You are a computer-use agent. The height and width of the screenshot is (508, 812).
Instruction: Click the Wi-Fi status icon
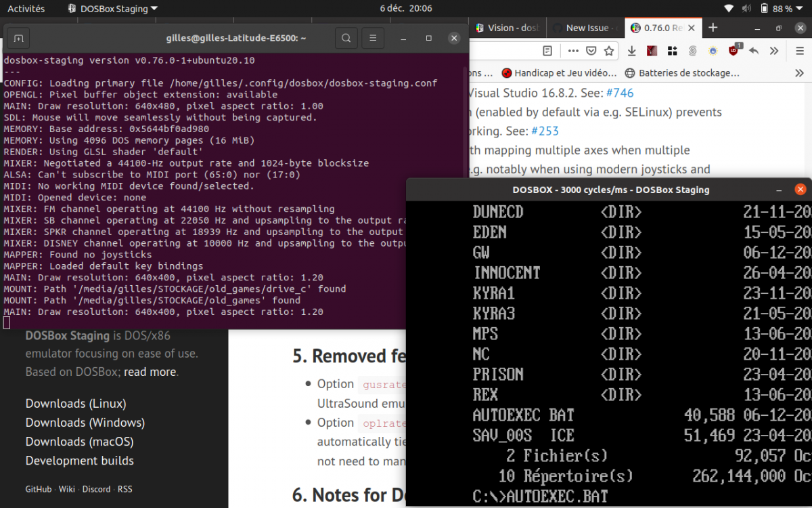(729, 9)
